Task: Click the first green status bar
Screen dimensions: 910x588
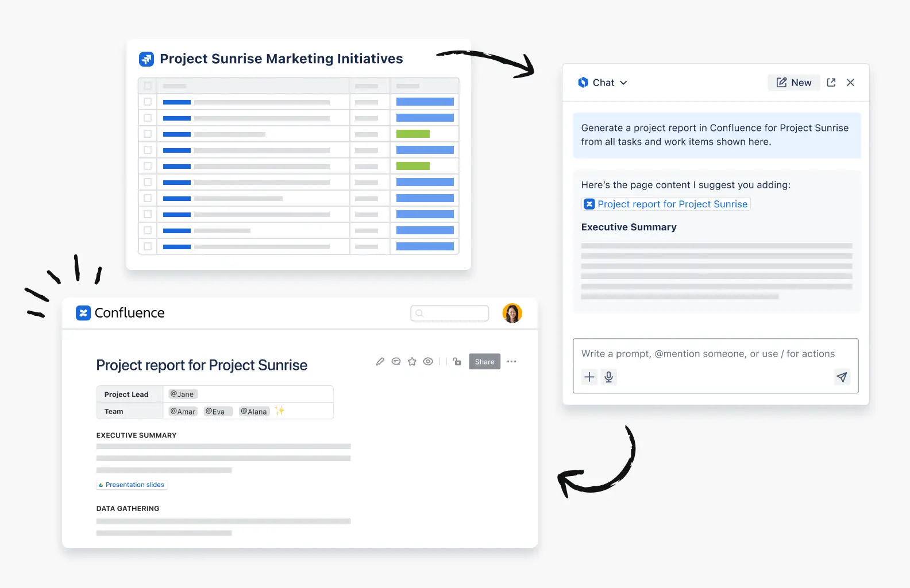Action: (x=413, y=134)
